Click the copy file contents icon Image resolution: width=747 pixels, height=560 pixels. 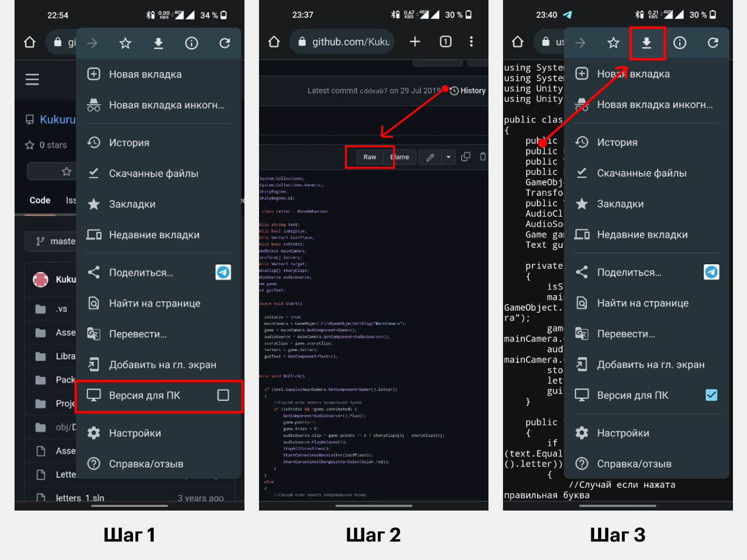[x=466, y=157]
